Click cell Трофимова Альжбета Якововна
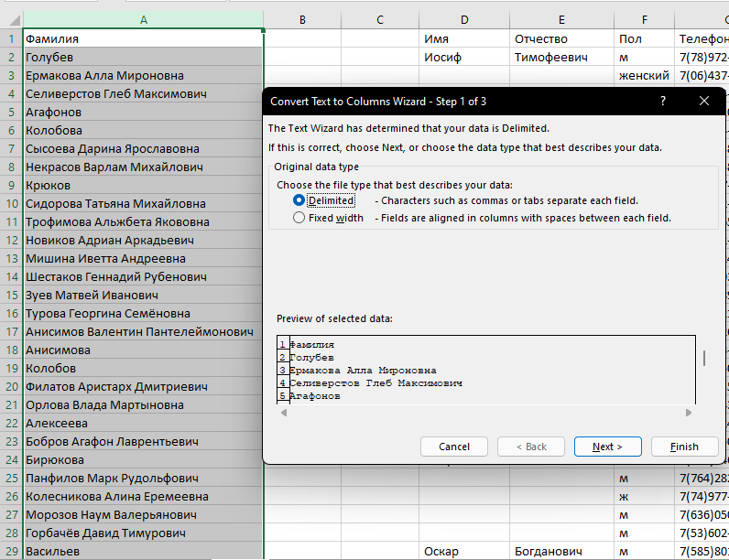729x560 pixels. click(143, 222)
